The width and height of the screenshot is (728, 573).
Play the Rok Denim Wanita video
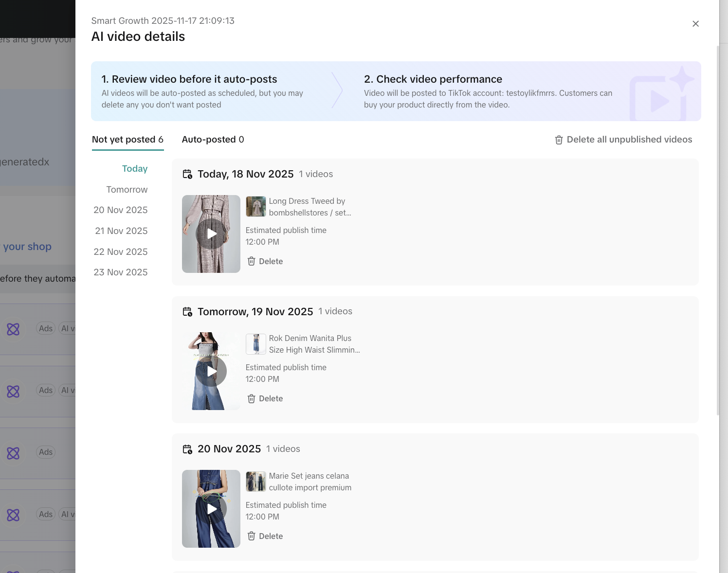(211, 371)
